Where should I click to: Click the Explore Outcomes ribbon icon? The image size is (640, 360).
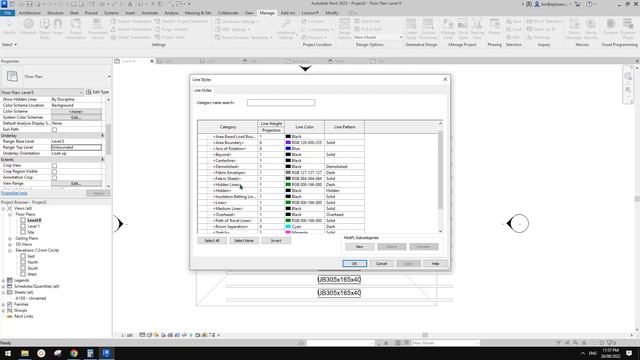428,29
